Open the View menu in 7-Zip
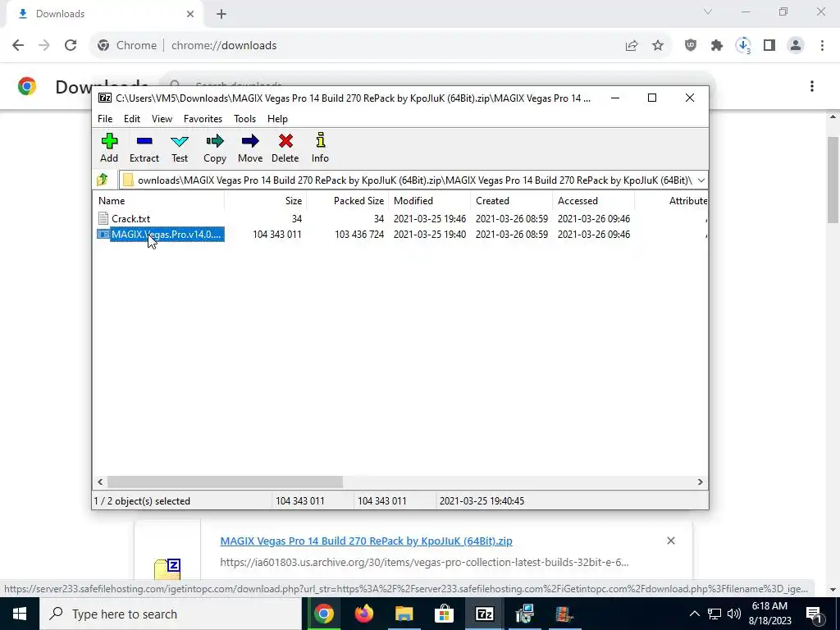840x630 pixels. point(162,119)
